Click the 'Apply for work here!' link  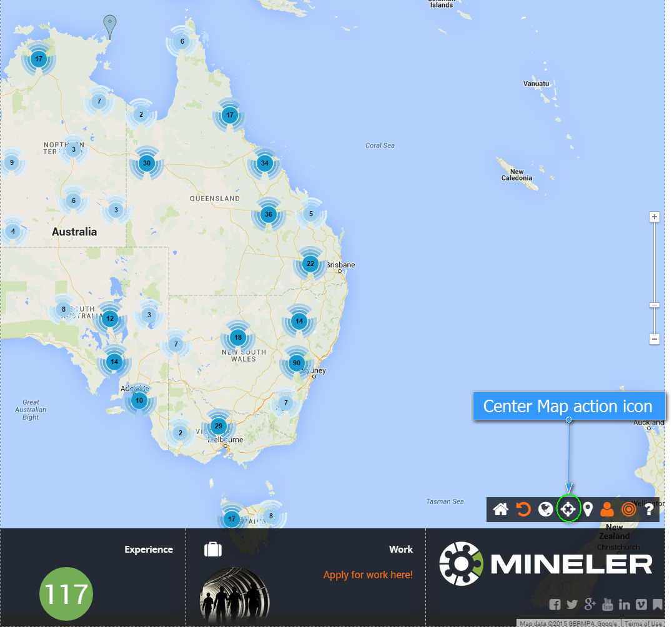click(368, 575)
